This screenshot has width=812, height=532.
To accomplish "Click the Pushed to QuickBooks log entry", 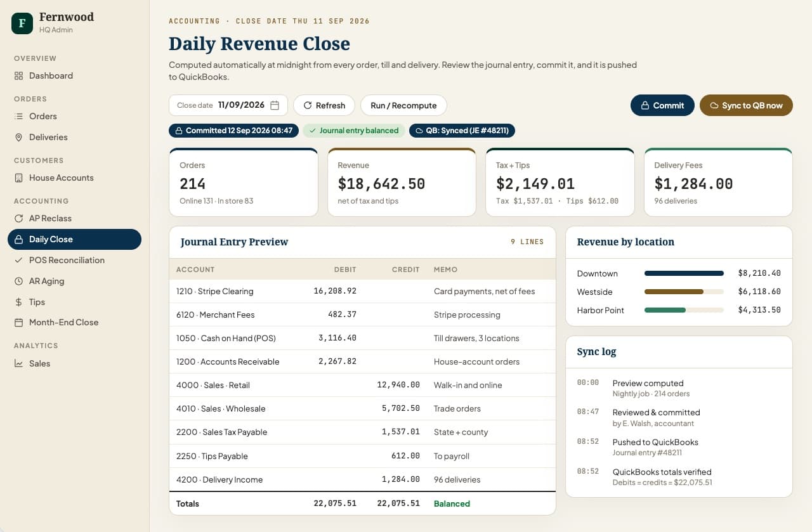I will (x=679, y=447).
